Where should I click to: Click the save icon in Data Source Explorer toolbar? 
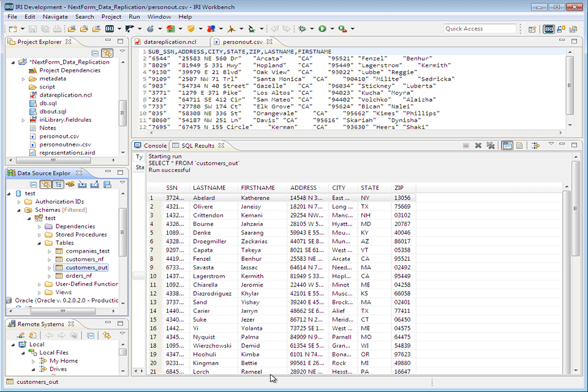tap(107, 184)
